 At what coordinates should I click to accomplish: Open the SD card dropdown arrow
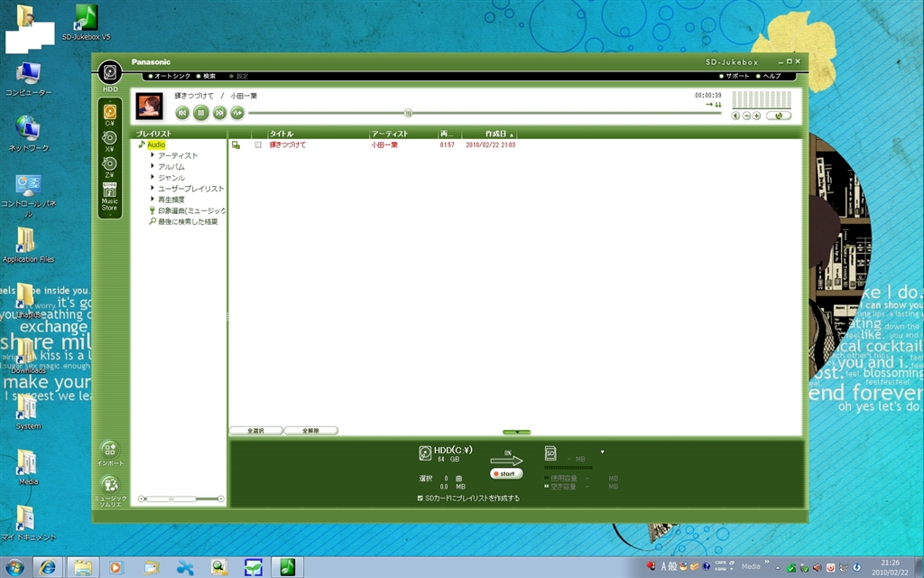(x=602, y=452)
